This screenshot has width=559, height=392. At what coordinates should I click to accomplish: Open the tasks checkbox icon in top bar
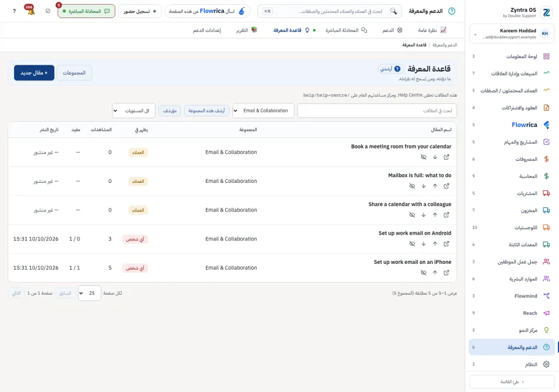click(x=48, y=11)
